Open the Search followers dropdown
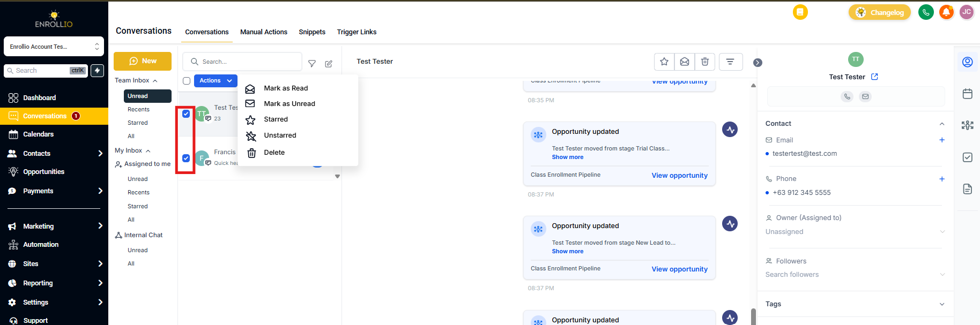The image size is (980, 325). (855, 275)
